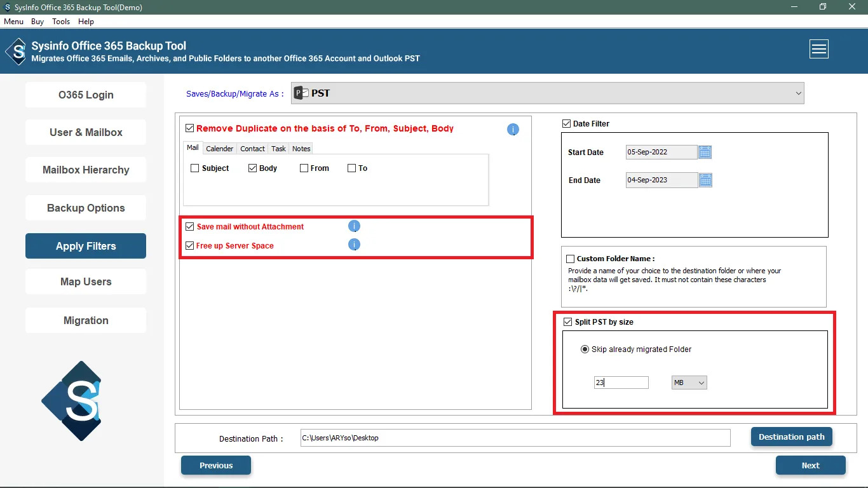Open the Saves/Backup/Migrate As PST dropdown

point(548,93)
